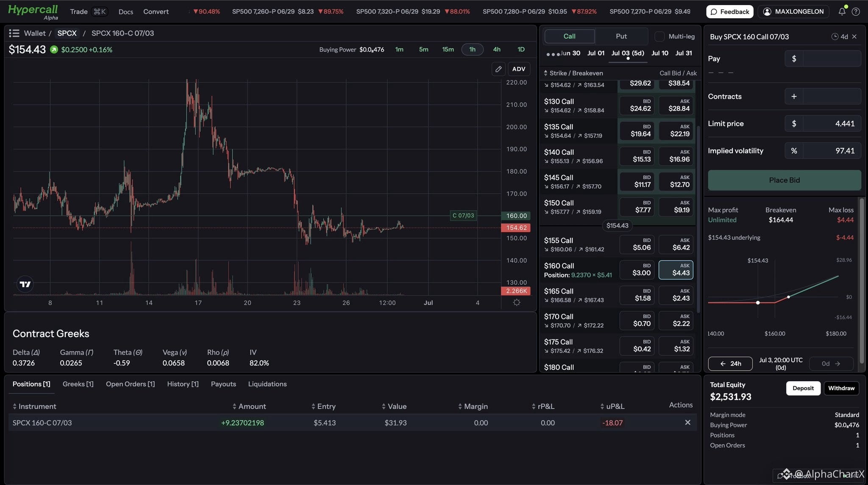The image size is (868, 485).
Task: Sort option chain by Strike / Breakeven
Action: point(573,73)
